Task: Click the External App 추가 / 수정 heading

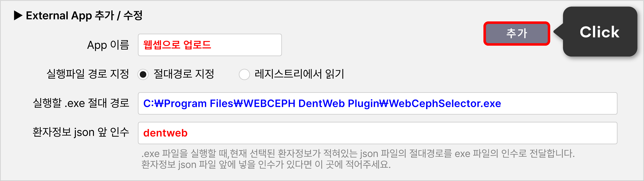Action: click(84, 16)
